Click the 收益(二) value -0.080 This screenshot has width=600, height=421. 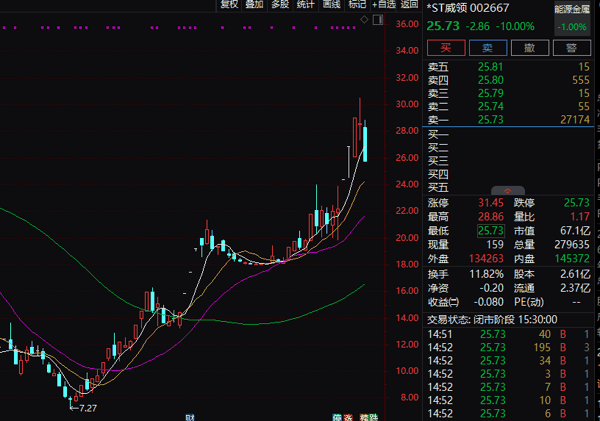point(489,302)
